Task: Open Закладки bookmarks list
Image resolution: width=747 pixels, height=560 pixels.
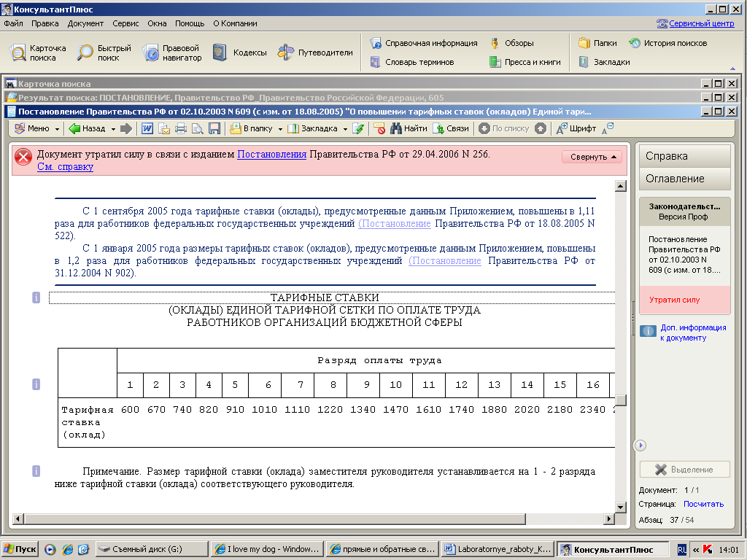Action: [604, 62]
